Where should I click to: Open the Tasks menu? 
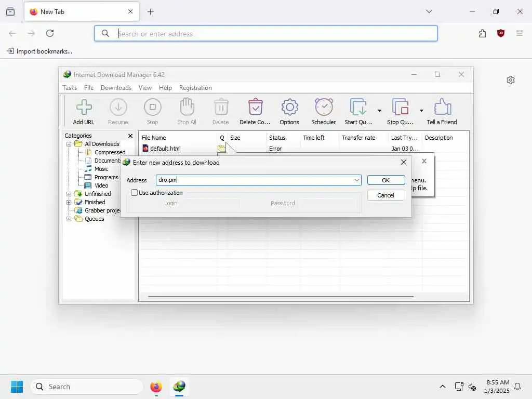click(70, 88)
